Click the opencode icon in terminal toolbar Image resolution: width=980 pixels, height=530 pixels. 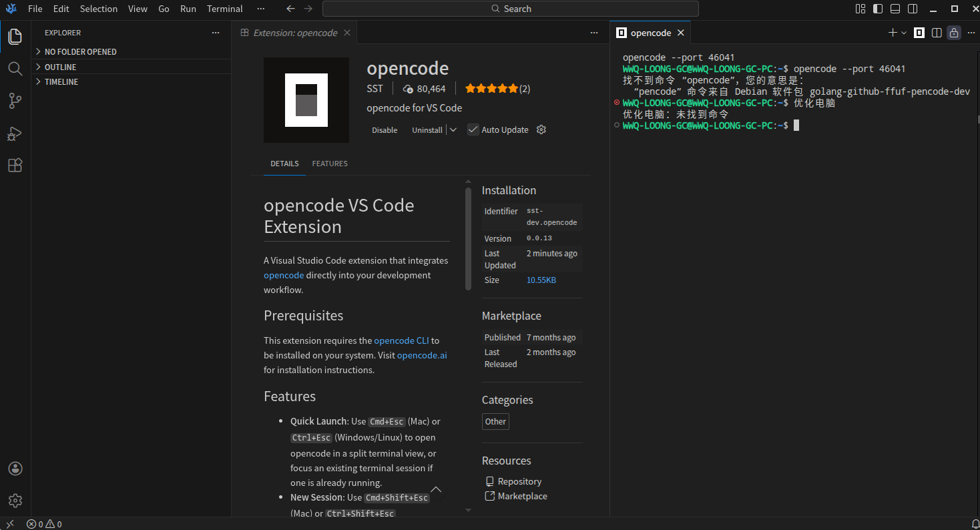[x=919, y=33]
